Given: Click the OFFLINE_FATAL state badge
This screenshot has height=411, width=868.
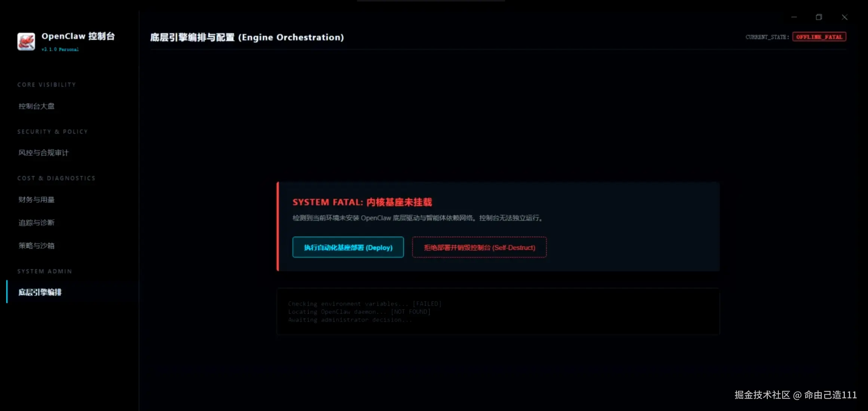Looking at the screenshot, I should (819, 37).
